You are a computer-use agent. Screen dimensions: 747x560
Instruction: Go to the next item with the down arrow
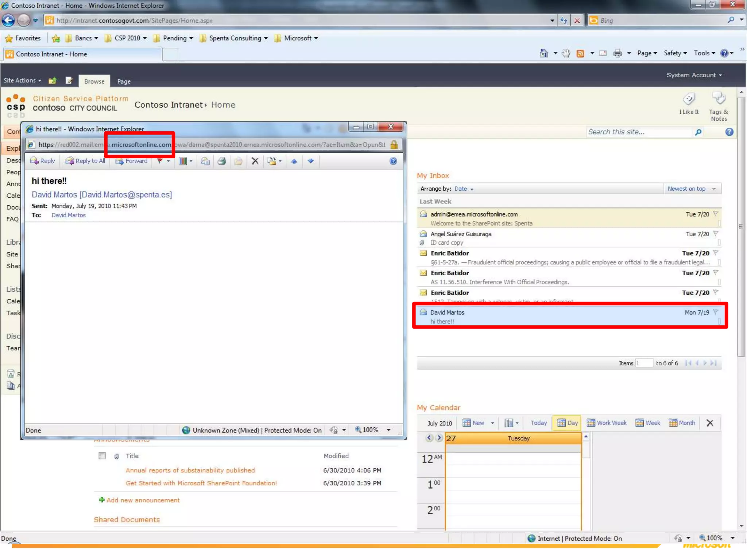[311, 161]
